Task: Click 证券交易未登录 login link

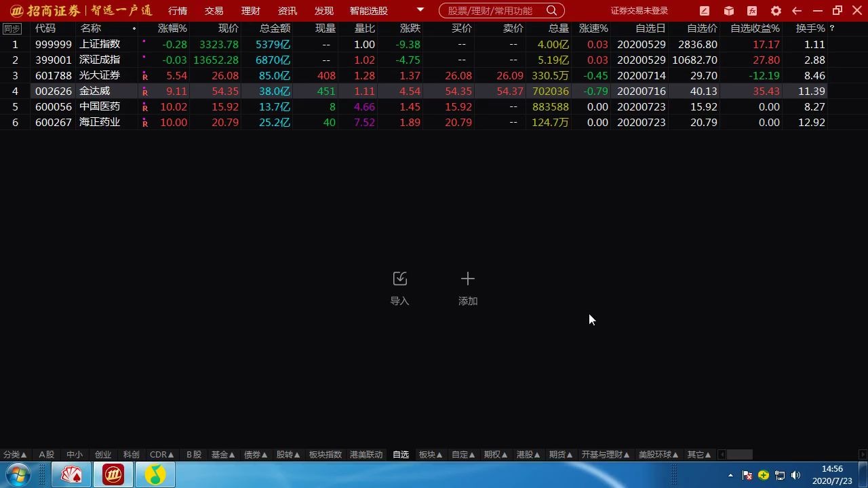Action: pyautogui.click(x=639, y=11)
